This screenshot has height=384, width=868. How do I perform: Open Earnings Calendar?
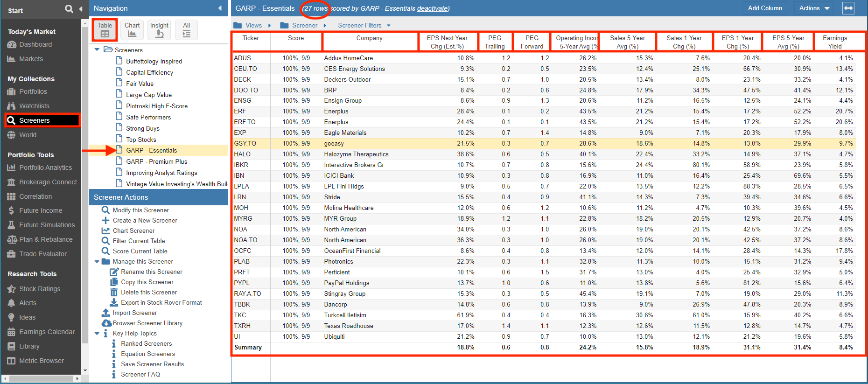point(41,332)
